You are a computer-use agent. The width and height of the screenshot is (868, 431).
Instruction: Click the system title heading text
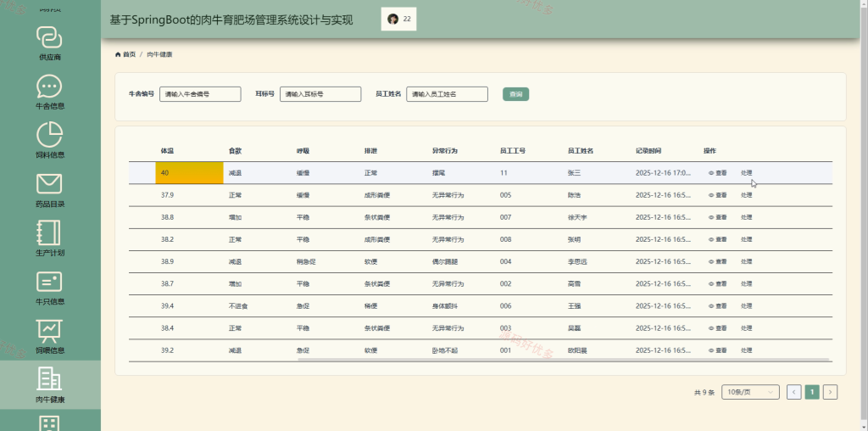tap(231, 20)
